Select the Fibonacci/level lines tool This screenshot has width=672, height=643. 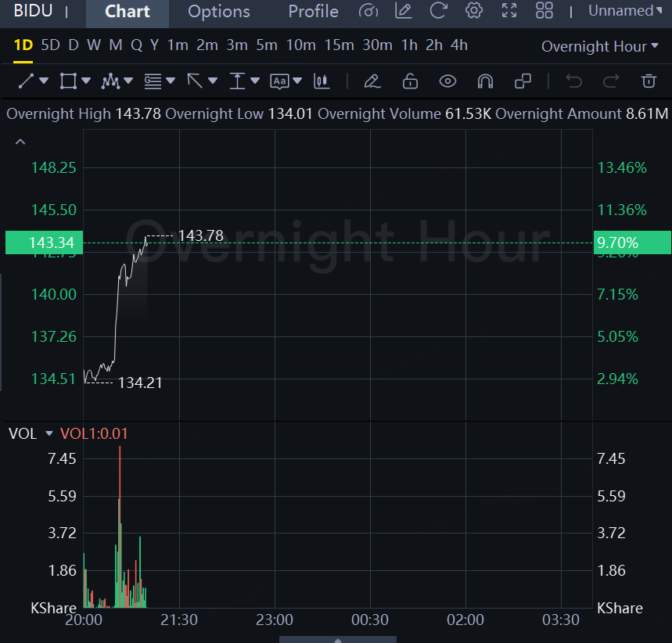pos(153,81)
